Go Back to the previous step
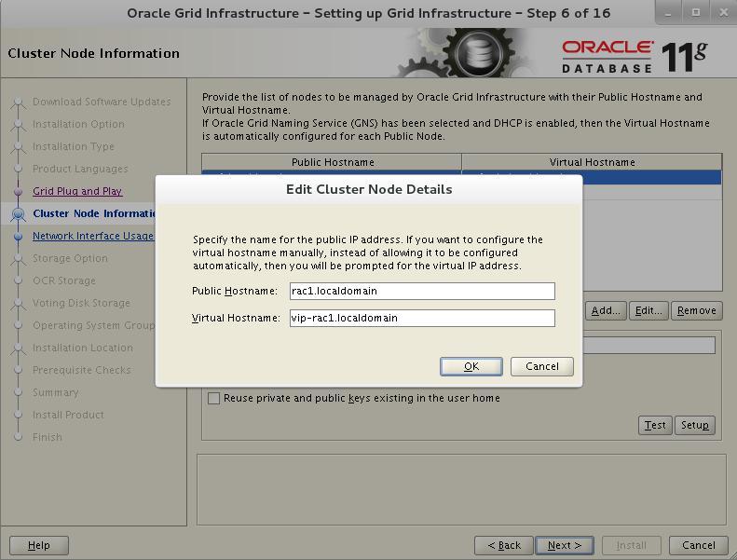The width and height of the screenshot is (737, 560). point(504,545)
